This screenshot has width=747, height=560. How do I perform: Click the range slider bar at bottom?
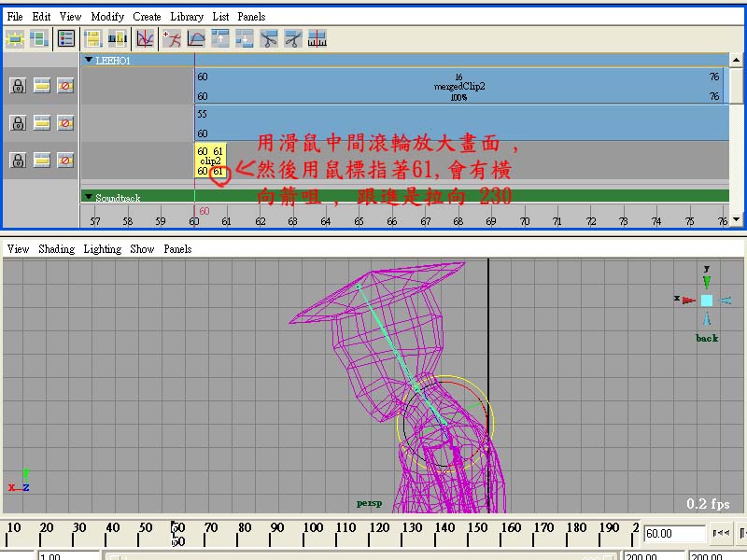click(x=361, y=556)
